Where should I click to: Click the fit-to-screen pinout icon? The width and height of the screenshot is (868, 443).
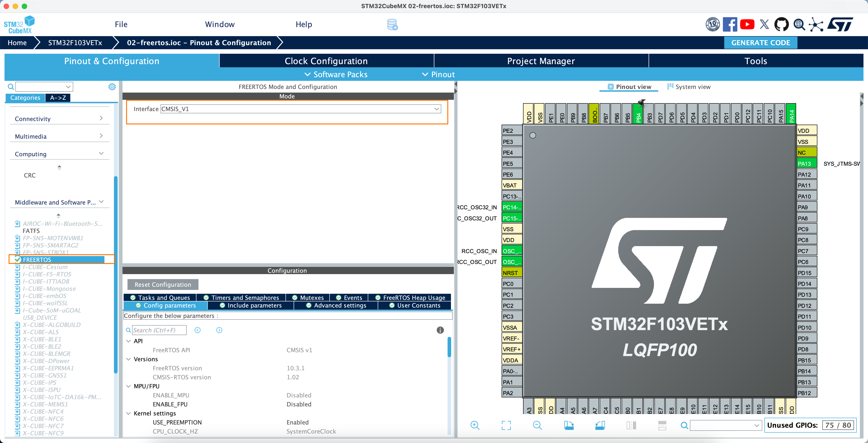pos(506,425)
